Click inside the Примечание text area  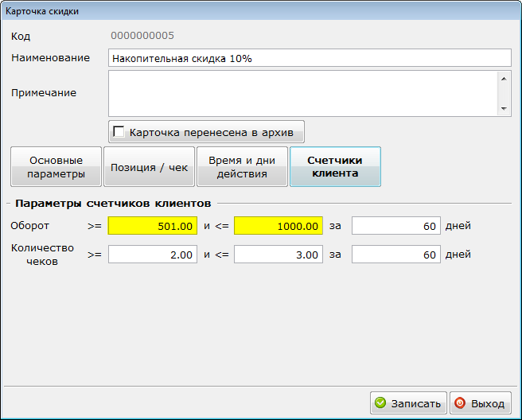(302, 93)
